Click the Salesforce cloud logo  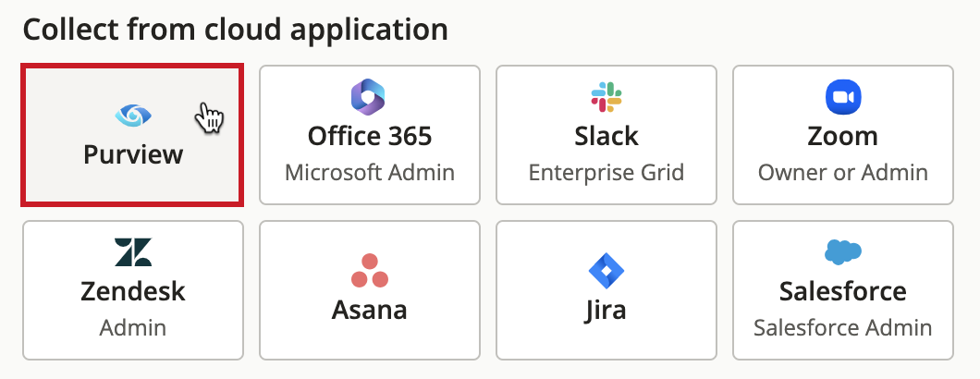pyautogui.click(x=843, y=252)
